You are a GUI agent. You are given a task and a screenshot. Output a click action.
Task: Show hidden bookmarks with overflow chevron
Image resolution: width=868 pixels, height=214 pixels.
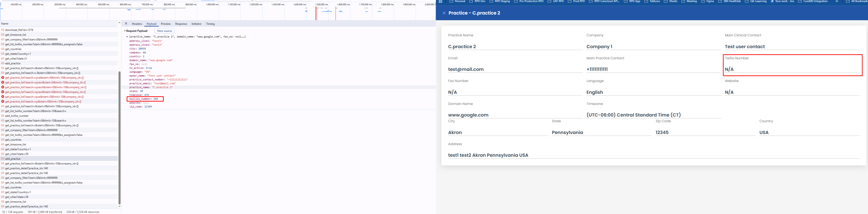(x=837, y=1)
